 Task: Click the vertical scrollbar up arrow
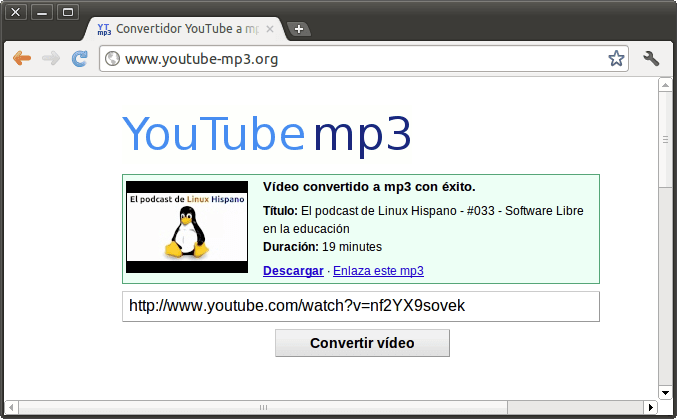(x=665, y=85)
